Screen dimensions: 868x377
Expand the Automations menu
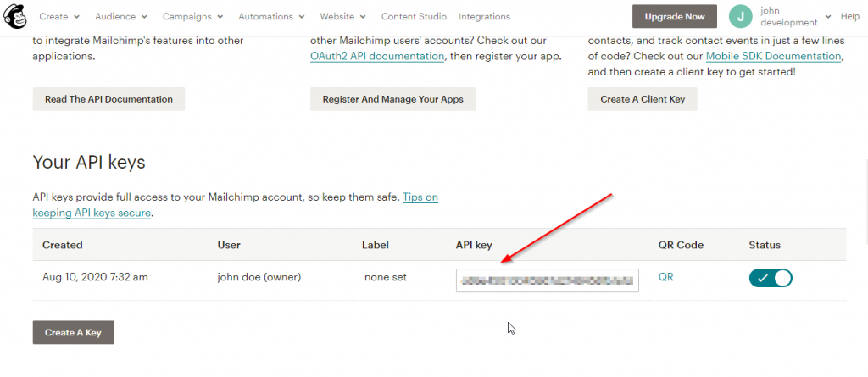coord(271,17)
